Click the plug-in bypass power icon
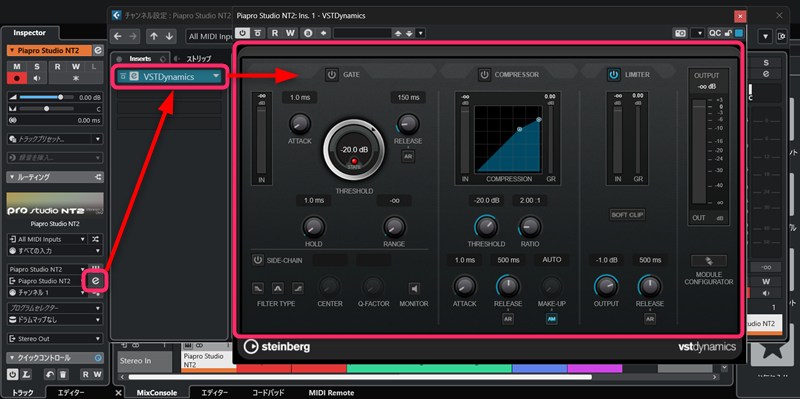This screenshot has width=800, height=399. click(x=242, y=33)
